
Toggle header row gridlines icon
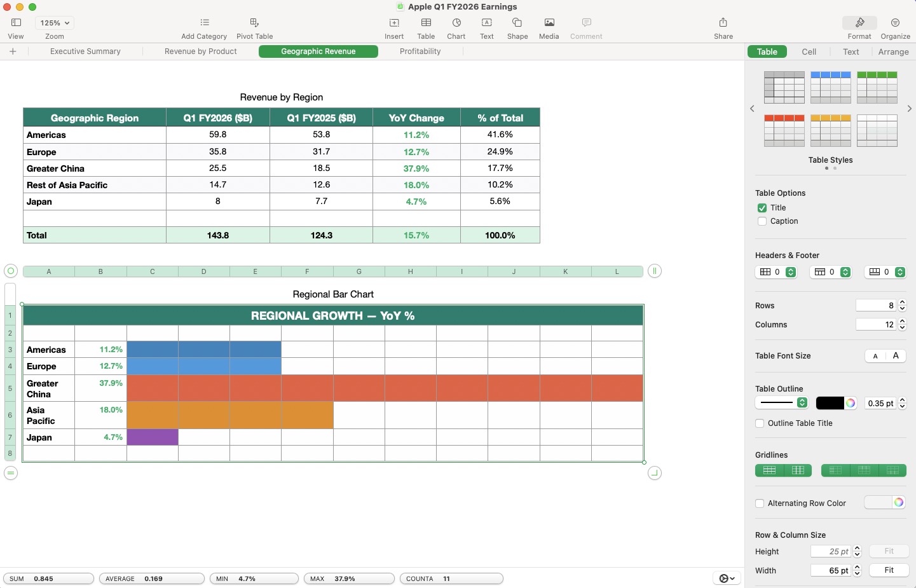(x=864, y=470)
